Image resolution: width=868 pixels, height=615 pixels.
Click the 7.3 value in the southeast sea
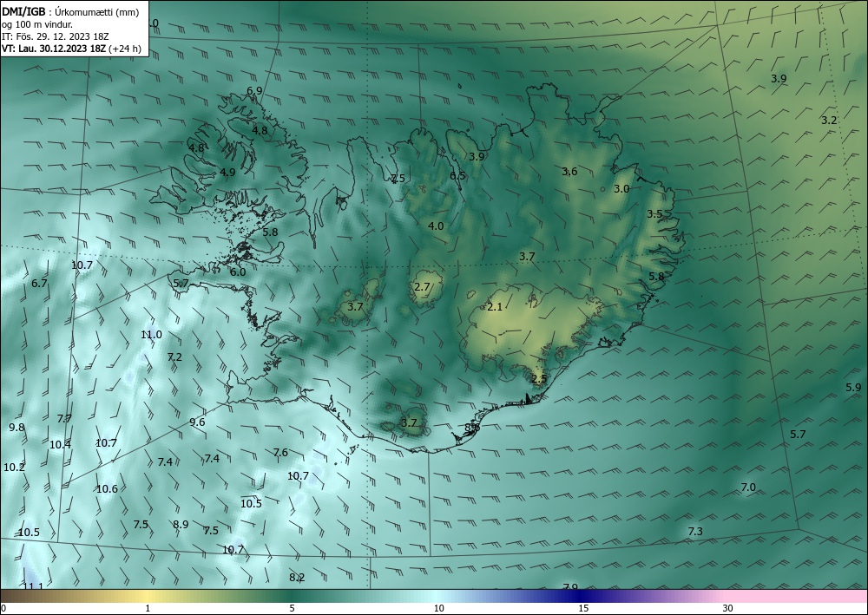tap(695, 532)
